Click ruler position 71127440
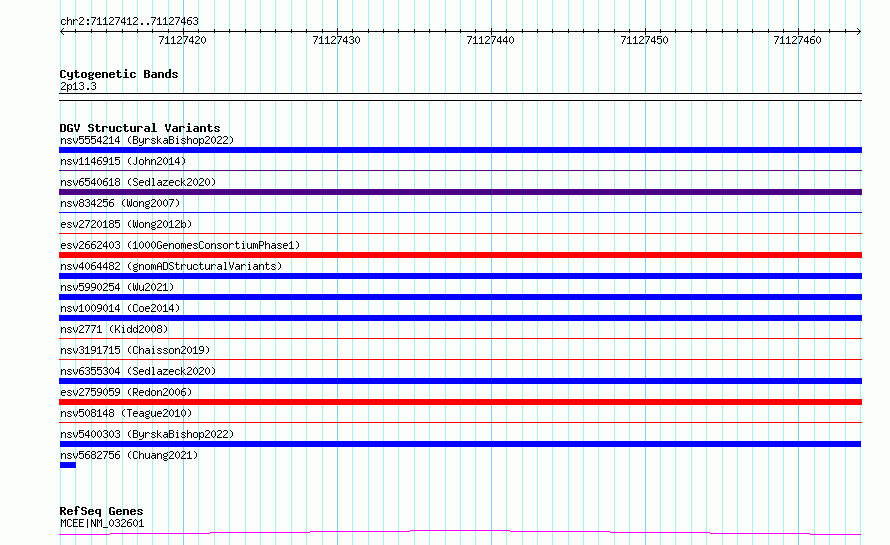The image size is (890, 545). (490, 40)
